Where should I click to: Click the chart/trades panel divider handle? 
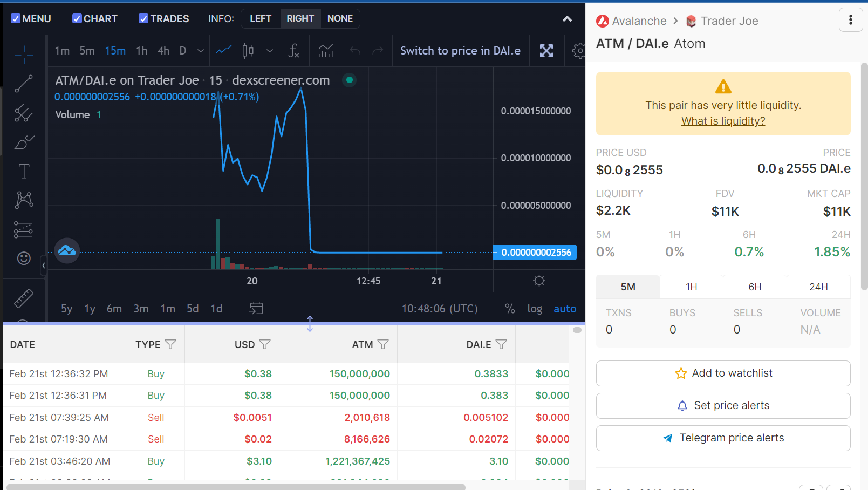tap(310, 324)
